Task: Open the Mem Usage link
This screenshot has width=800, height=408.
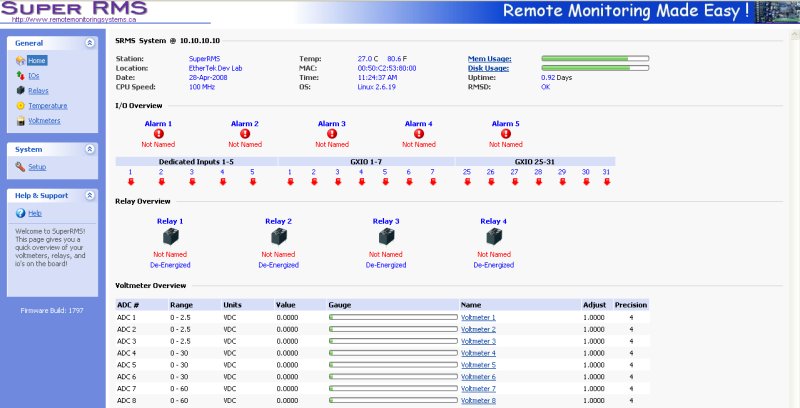Action: point(489,59)
